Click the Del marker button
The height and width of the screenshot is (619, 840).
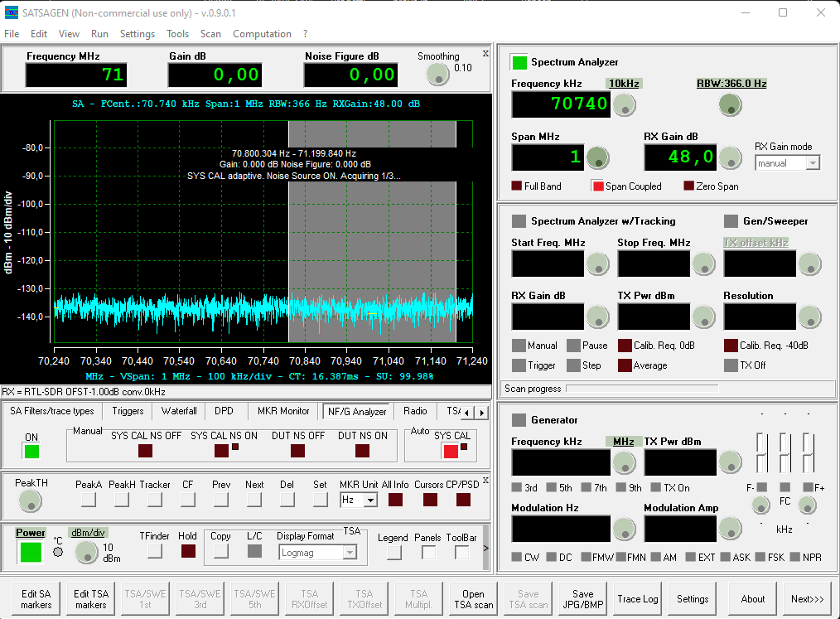point(287,500)
